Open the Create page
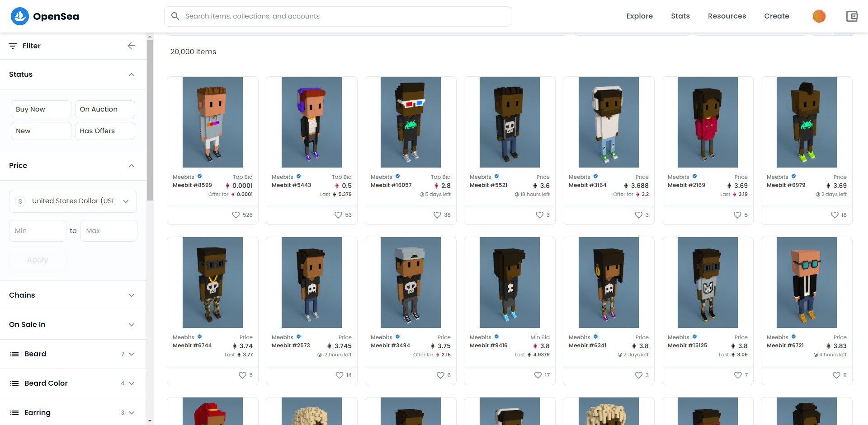Screen dimensions: 868x425 777,16
